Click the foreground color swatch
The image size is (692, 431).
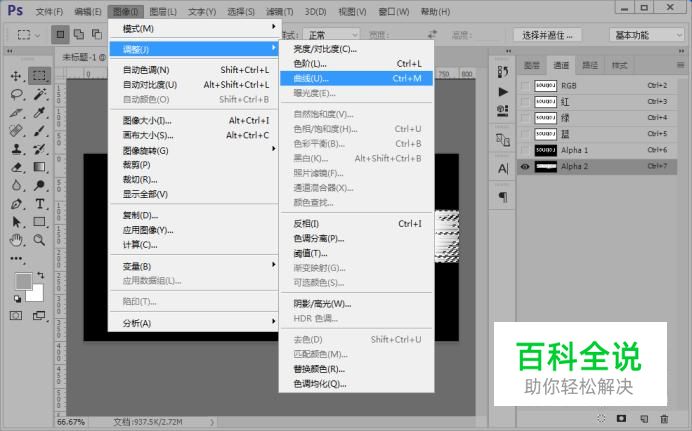pyautogui.click(x=23, y=281)
